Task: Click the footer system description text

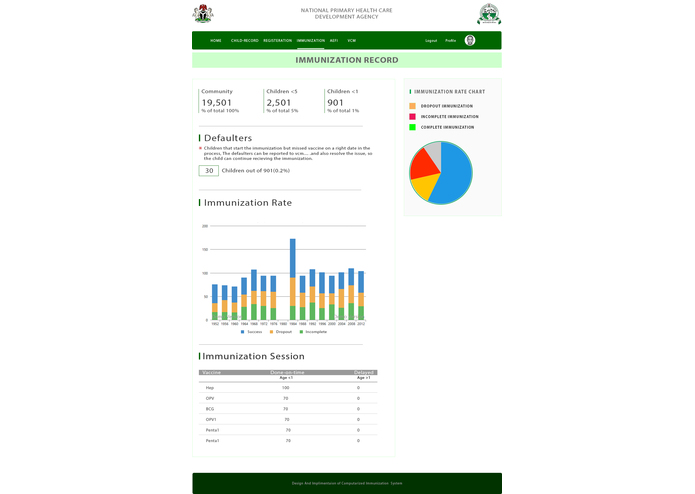Action: 347,483
